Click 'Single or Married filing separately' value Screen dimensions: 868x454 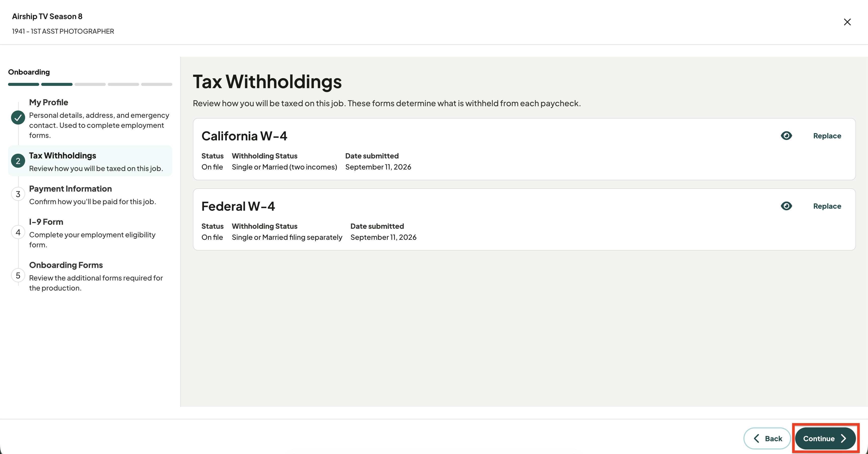(287, 238)
